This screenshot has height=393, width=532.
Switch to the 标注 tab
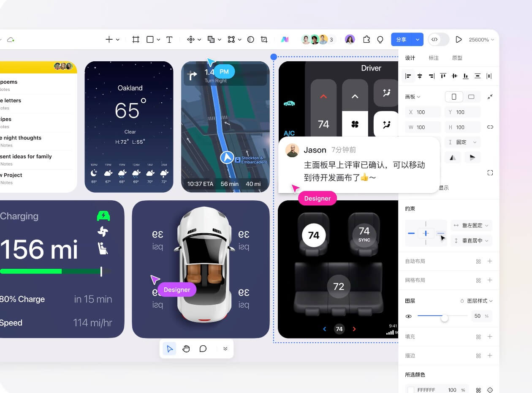click(434, 58)
